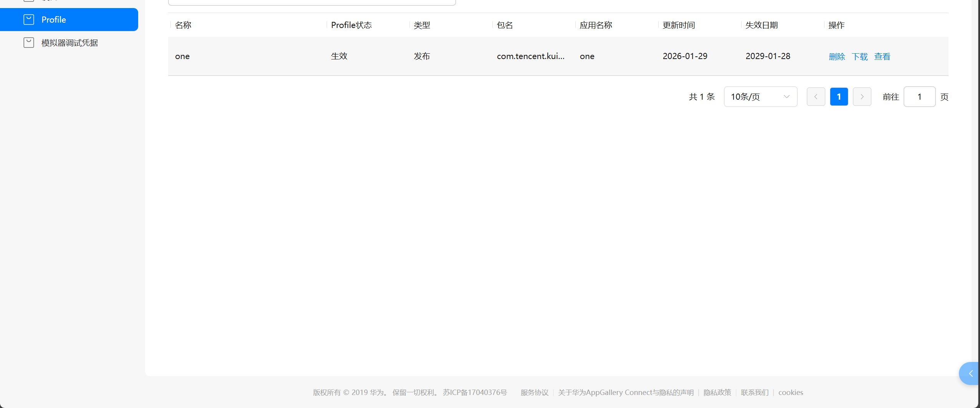The width and height of the screenshot is (980, 408).
Task: Click the 共 1 条 total count text
Action: click(702, 97)
